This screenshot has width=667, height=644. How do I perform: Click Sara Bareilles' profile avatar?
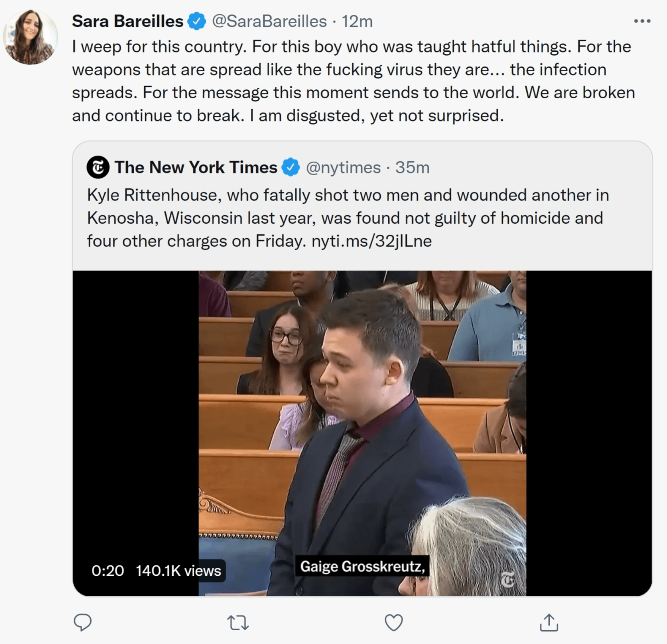pyautogui.click(x=30, y=37)
